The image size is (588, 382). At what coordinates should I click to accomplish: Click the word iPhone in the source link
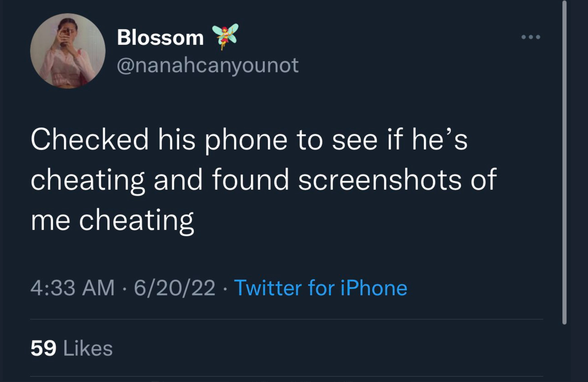click(x=374, y=288)
